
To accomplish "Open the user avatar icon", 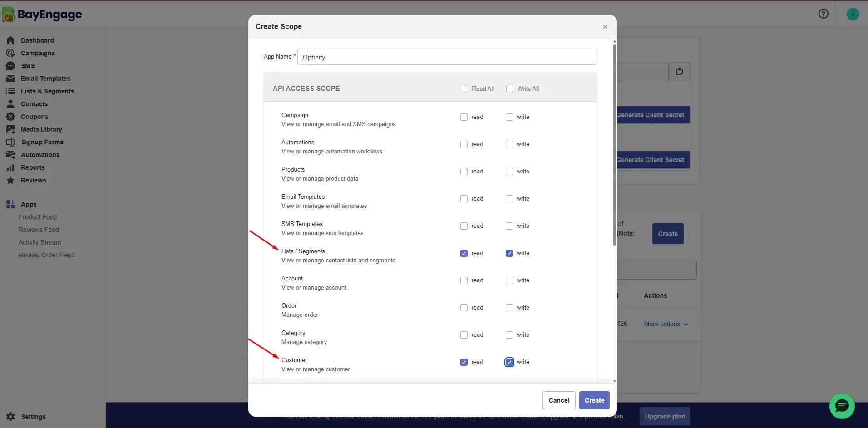I will (x=853, y=14).
